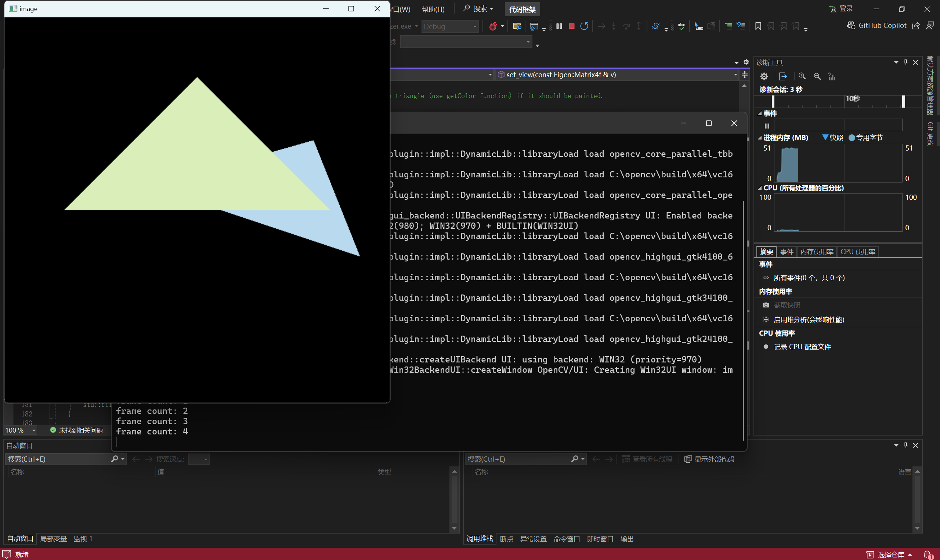This screenshot has height=560, width=940.
Task: Open the find-in-files folder icon
Action: point(517,26)
